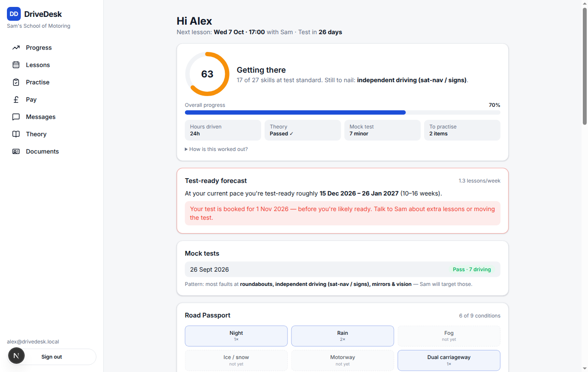Click the 'Road Passport' heading
Screen dimensions: 588x372
(x=208, y=315)
